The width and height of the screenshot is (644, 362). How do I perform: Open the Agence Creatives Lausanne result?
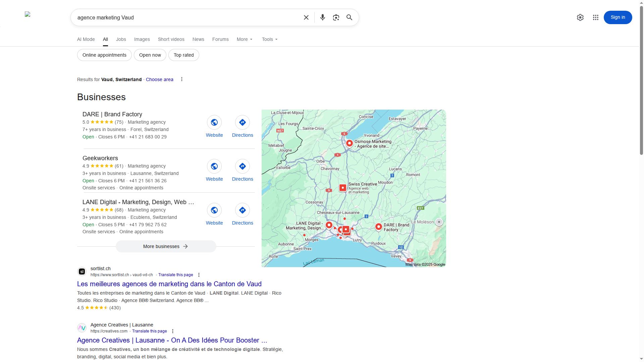tap(172, 340)
